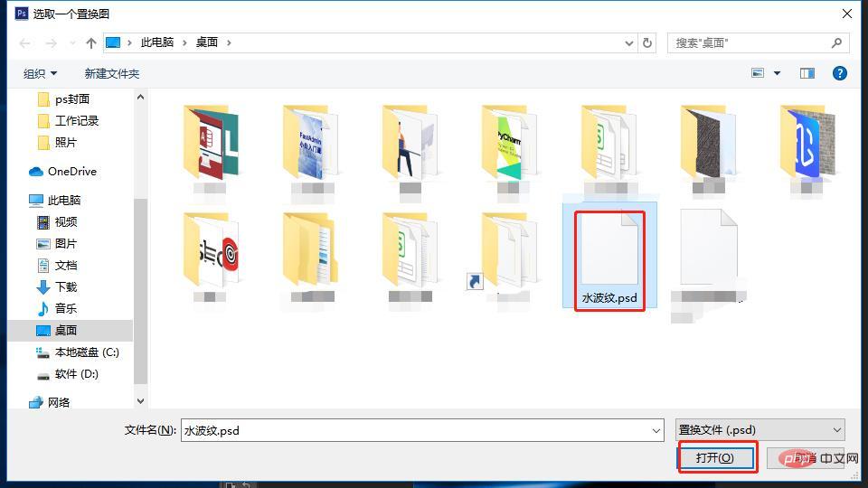Open 本地磁盘 (C:) drive
868x488 pixels.
(x=78, y=352)
